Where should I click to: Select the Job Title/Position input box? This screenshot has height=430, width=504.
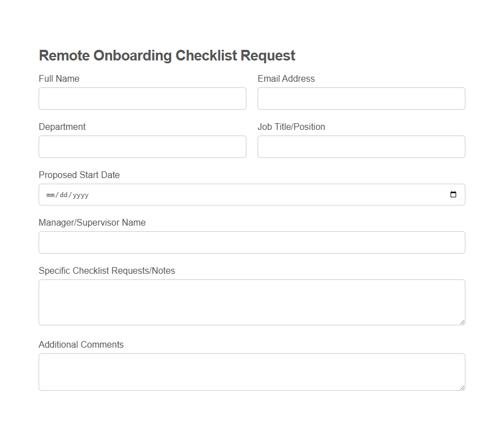coord(361,146)
